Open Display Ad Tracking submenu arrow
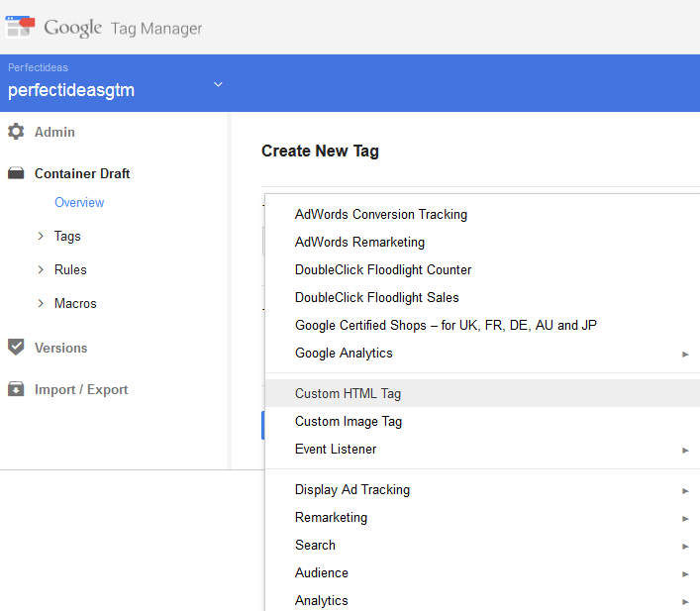Screen dimensions: 700x611 [x=685, y=491]
